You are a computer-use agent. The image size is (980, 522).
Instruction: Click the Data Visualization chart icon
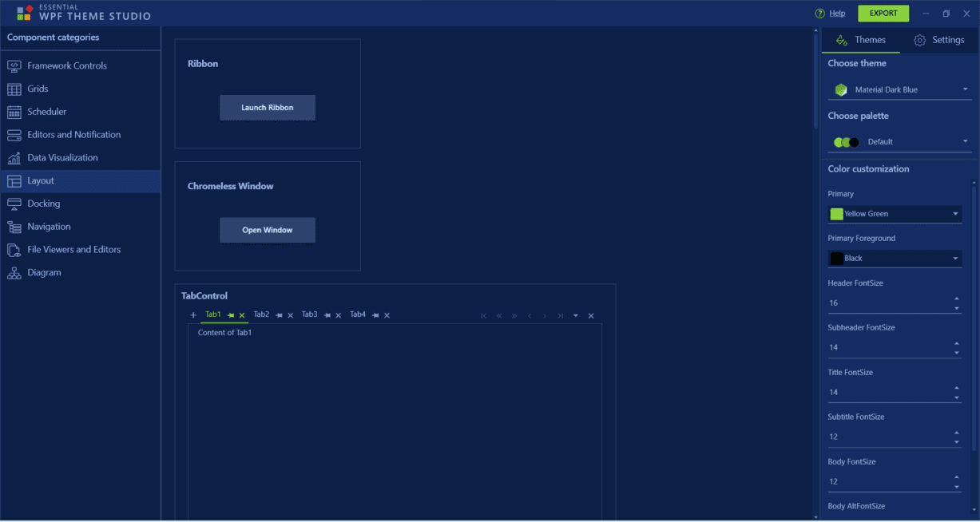point(14,158)
